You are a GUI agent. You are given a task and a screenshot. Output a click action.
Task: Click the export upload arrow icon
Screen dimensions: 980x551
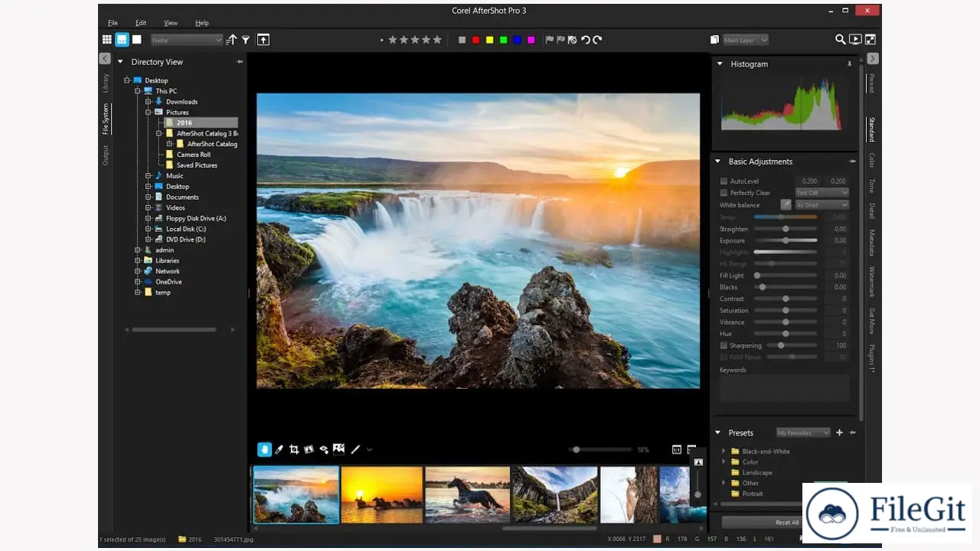263,40
